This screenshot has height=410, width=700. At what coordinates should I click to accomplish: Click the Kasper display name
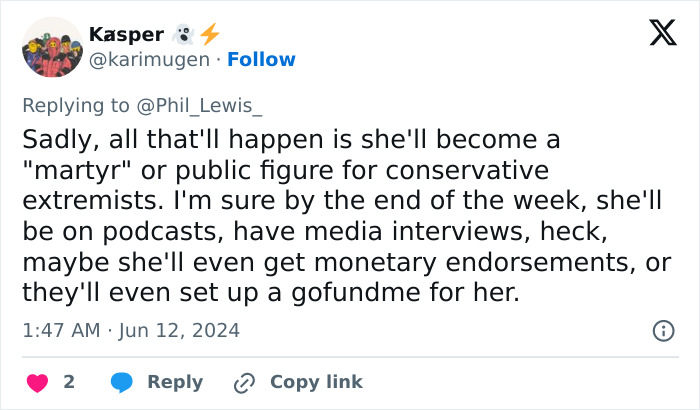coord(125,34)
